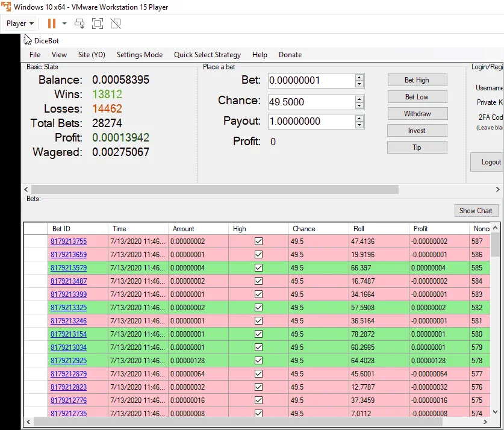Click the Tip button

point(417,148)
